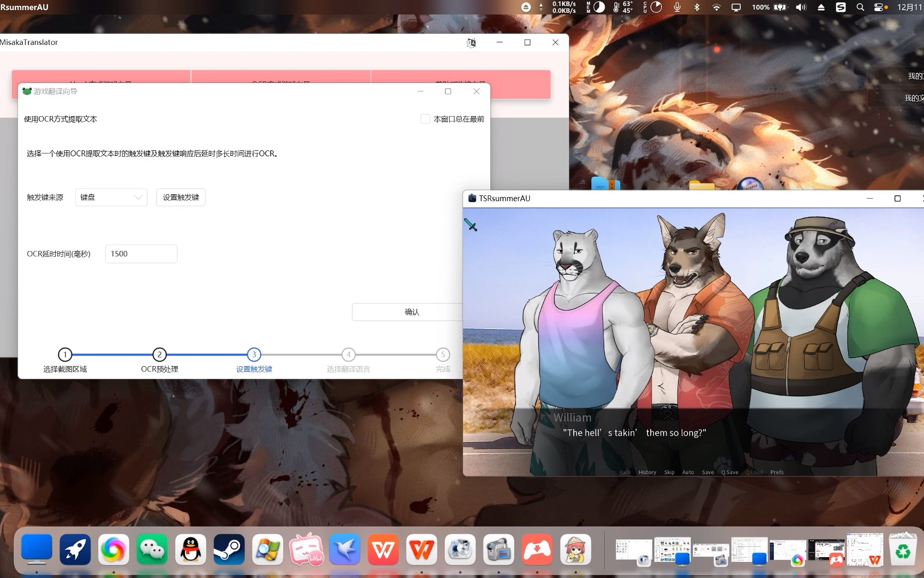The width and height of the screenshot is (924, 578).
Task: Open the display mirroring menu icon
Action: click(x=736, y=7)
